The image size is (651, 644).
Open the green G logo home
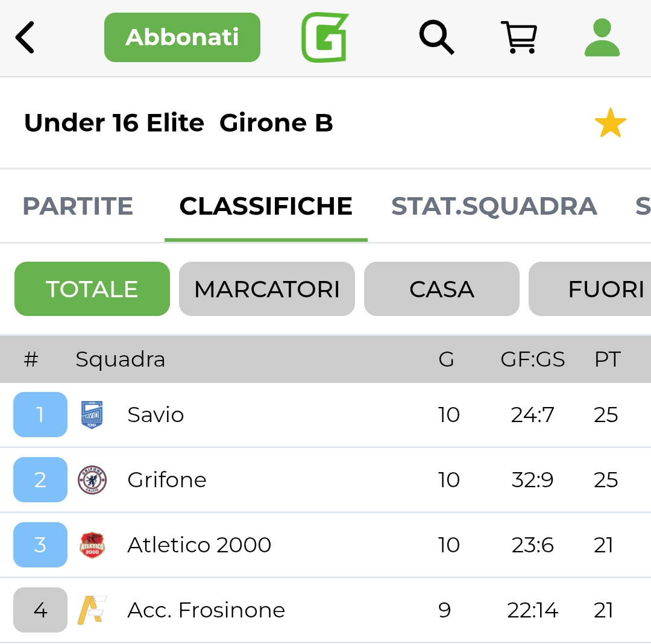(325, 37)
